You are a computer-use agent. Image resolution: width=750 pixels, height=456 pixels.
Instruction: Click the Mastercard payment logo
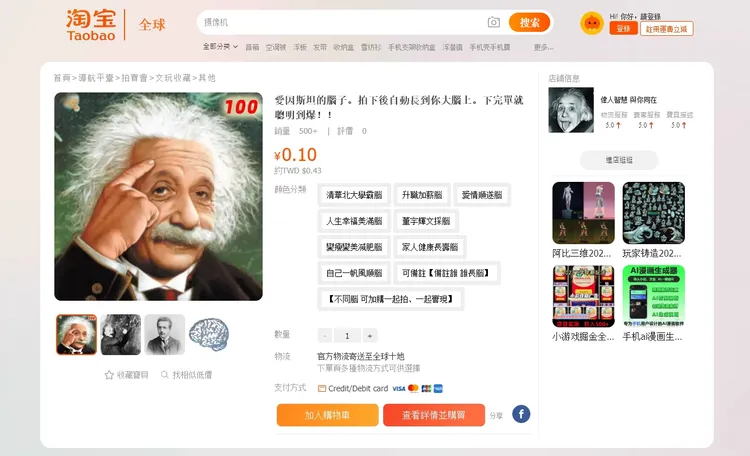tap(413, 389)
